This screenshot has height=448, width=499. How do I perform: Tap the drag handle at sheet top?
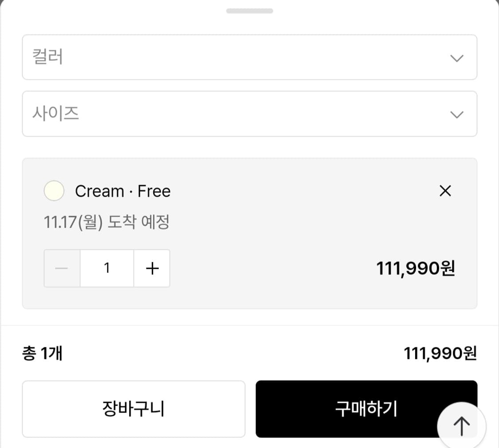[x=249, y=10]
